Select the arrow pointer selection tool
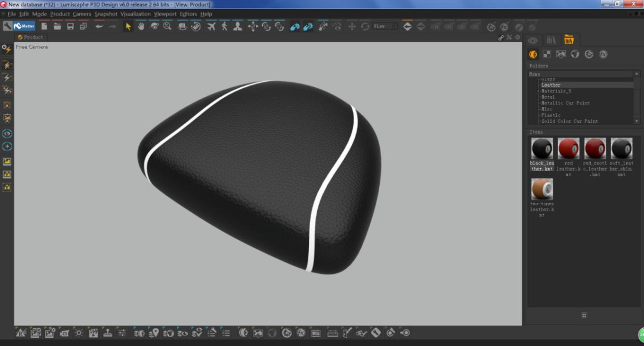The image size is (644, 346). 128,26
